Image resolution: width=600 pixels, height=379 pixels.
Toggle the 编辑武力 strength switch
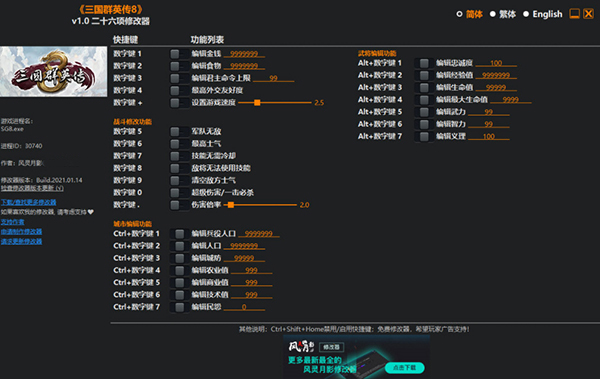point(424,112)
